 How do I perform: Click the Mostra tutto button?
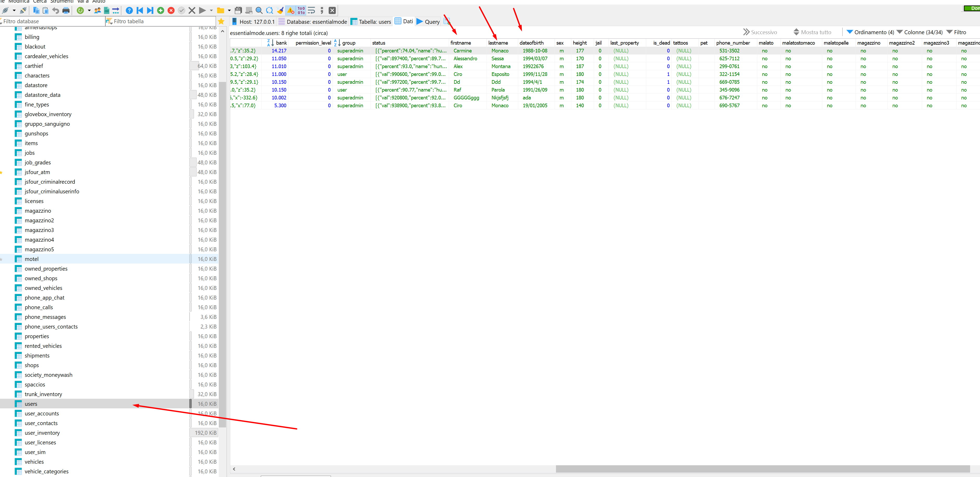tap(812, 32)
